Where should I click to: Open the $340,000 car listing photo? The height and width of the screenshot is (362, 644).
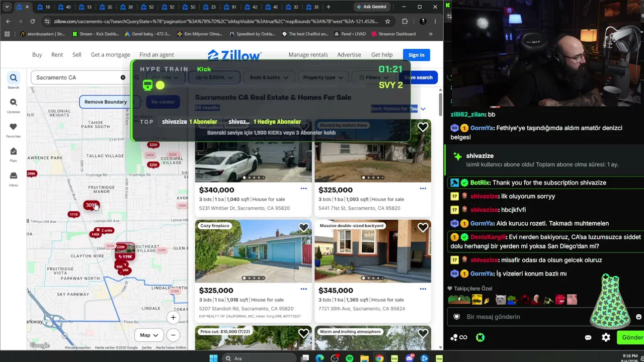pyautogui.click(x=253, y=151)
